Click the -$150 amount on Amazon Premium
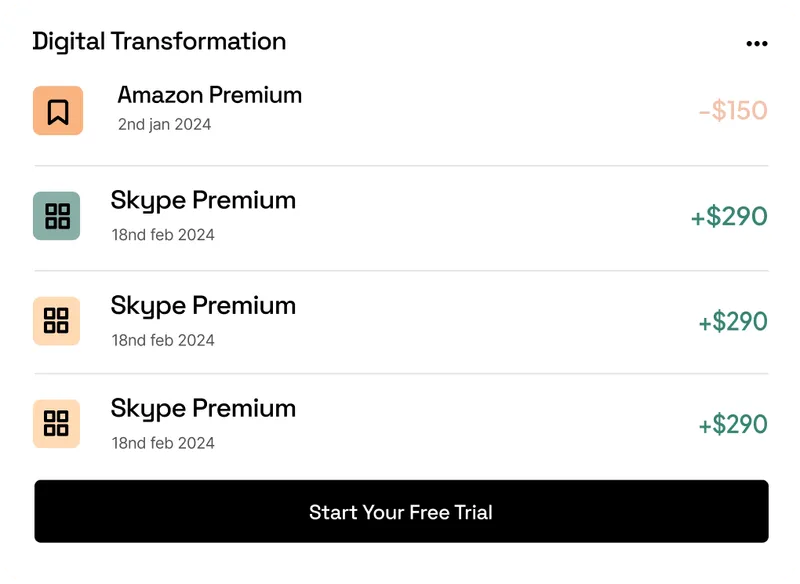800x584 pixels. 731,110
